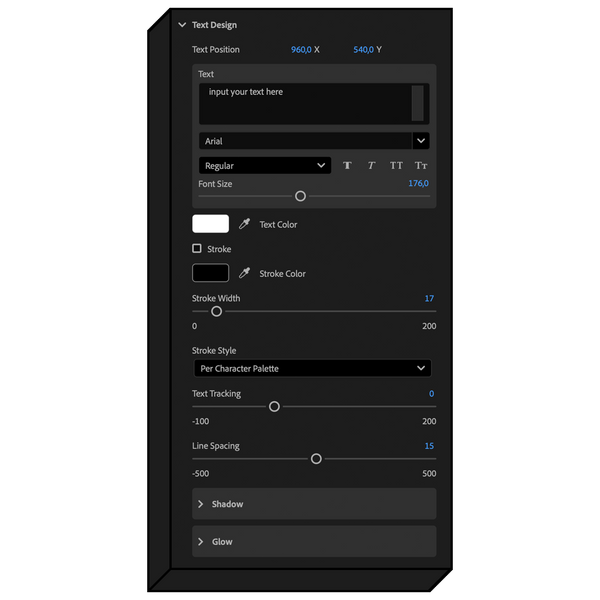Pick stroke color with eyedropper

[245, 273]
